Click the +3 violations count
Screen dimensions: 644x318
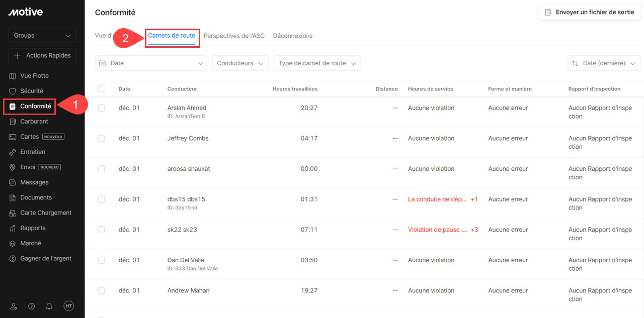(x=474, y=230)
